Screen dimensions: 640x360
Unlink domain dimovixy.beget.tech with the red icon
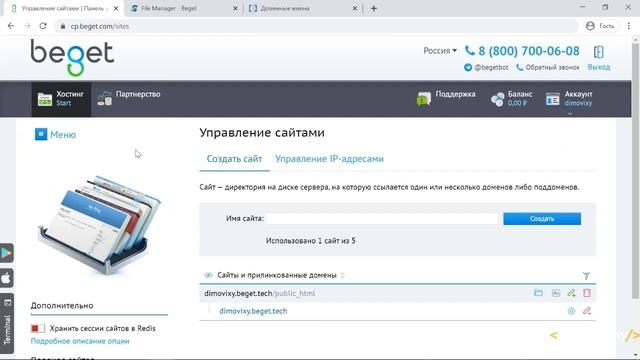[587, 311]
